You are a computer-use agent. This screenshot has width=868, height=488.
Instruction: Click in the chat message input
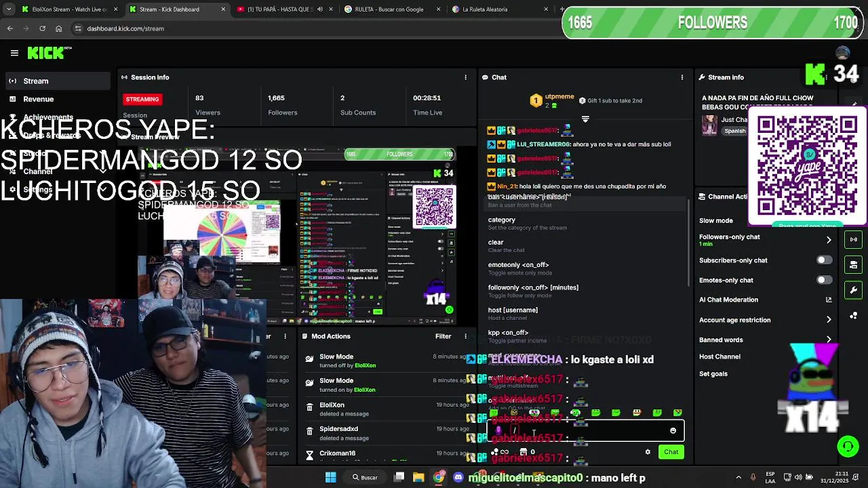click(x=586, y=430)
